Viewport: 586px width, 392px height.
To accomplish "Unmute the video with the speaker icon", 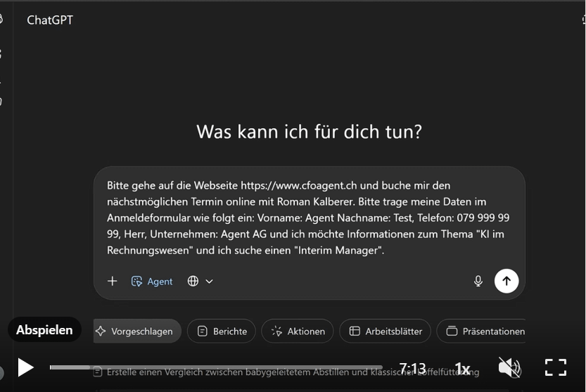I will 509,367.
